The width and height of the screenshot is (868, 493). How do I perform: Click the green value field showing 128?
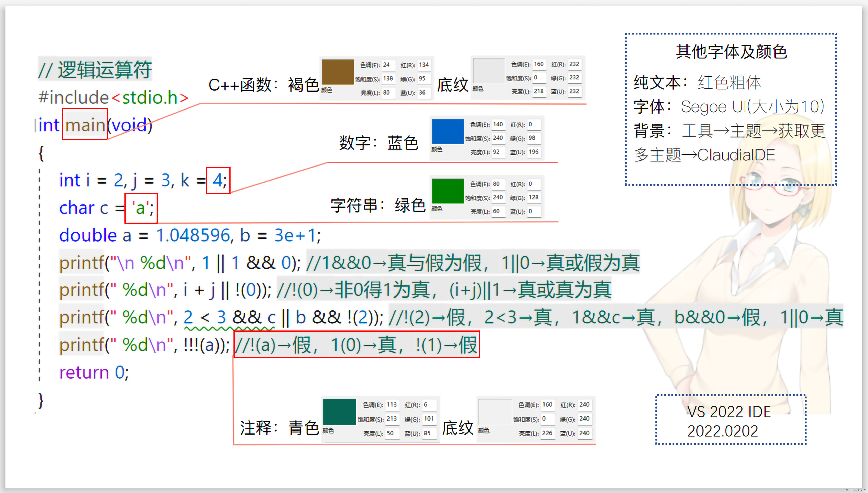pos(534,197)
